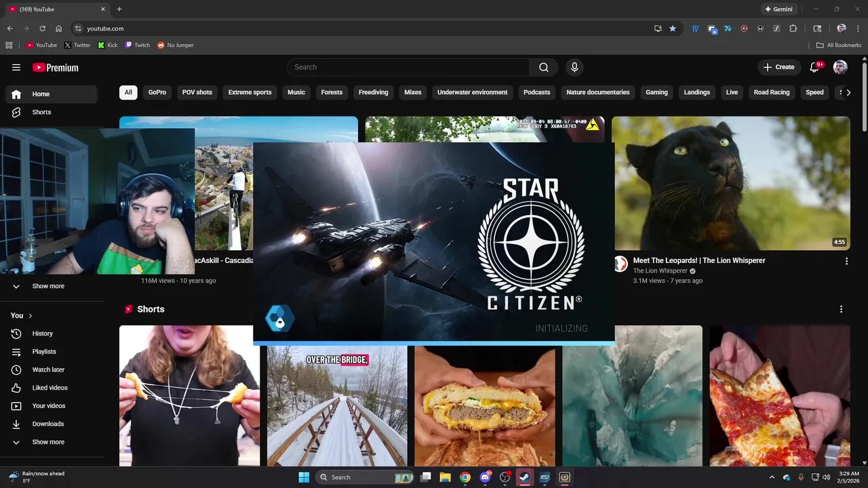Open options for Meet The Leopards video
The width and height of the screenshot is (868, 488).
coord(846,261)
